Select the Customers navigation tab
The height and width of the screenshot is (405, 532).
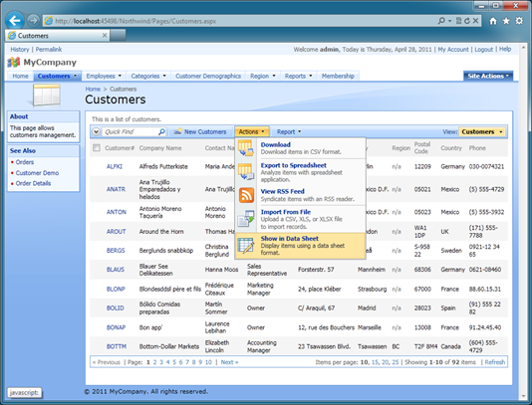pyautogui.click(x=54, y=76)
